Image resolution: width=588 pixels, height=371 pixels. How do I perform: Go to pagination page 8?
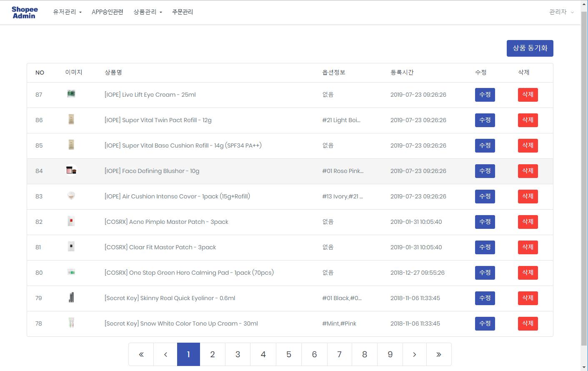coord(365,354)
